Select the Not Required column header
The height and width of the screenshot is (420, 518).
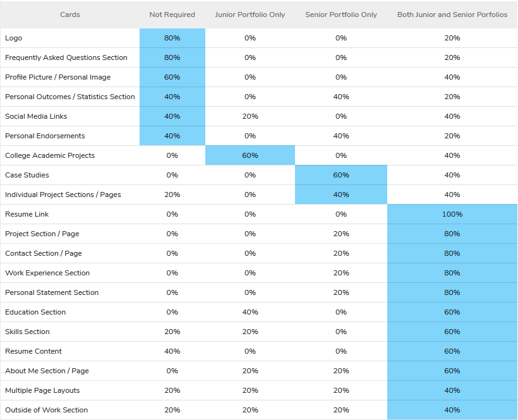tap(172, 15)
